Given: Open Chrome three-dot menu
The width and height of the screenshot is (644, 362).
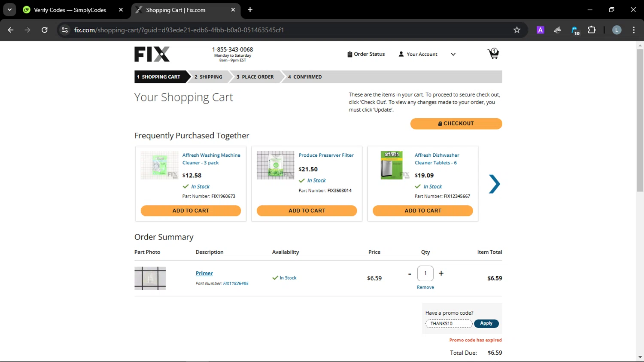Looking at the screenshot, I should 634,30.
